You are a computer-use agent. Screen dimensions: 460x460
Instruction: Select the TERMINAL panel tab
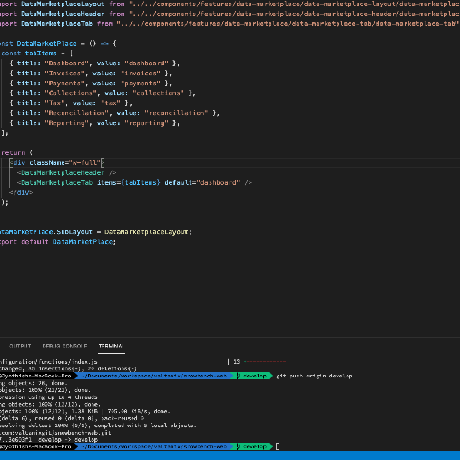(111, 346)
